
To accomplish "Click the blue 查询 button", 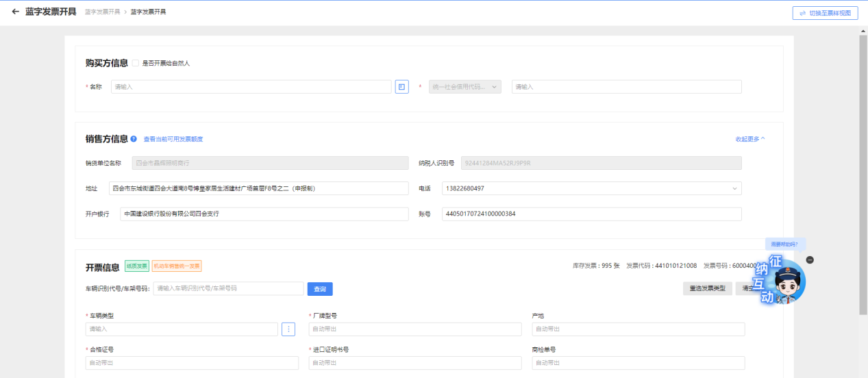I will [x=320, y=289].
